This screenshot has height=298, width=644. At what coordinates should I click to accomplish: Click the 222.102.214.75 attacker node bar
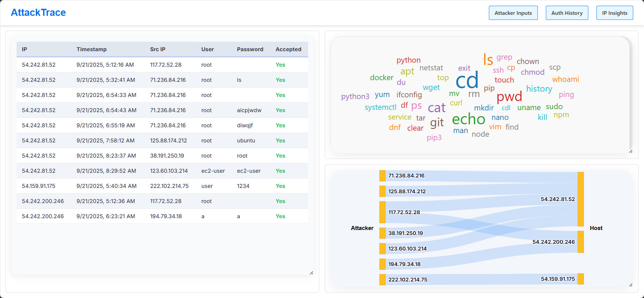(x=382, y=279)
